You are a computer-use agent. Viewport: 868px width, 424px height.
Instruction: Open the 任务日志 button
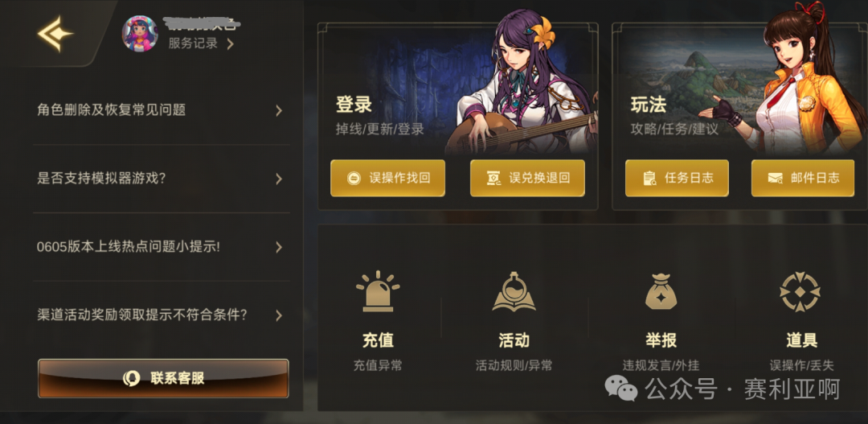[677, 178]
